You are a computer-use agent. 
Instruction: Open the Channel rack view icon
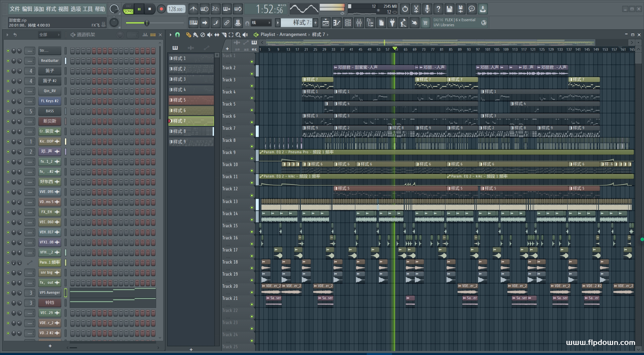click(348, 23)
